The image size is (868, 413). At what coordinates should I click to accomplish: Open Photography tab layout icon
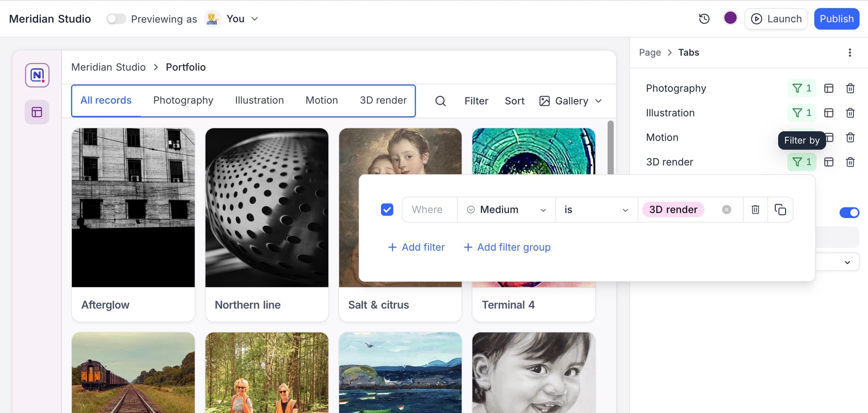[829, 88]
